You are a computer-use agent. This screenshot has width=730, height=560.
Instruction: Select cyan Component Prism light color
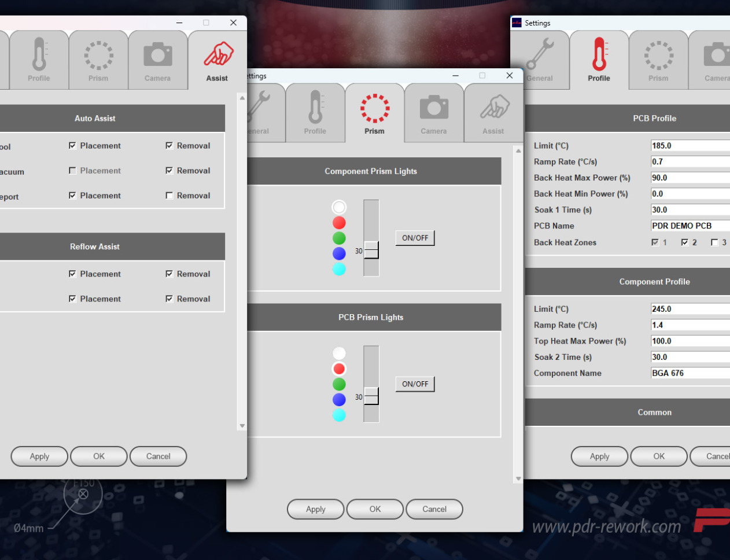[339, 269]
